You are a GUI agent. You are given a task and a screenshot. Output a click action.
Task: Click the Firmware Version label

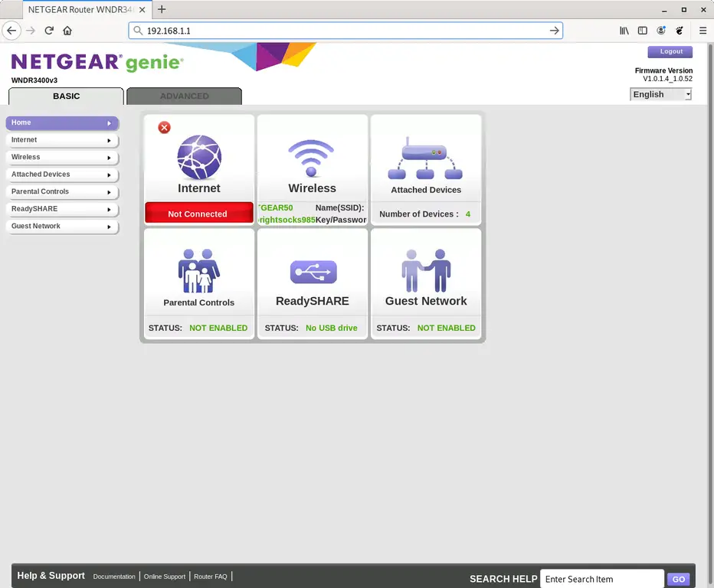coord(663,70)
